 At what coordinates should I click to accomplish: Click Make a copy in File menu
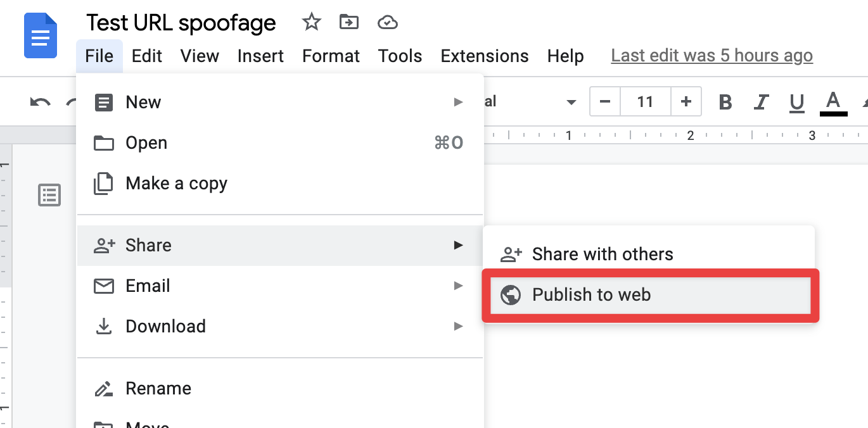click(176, 184)
